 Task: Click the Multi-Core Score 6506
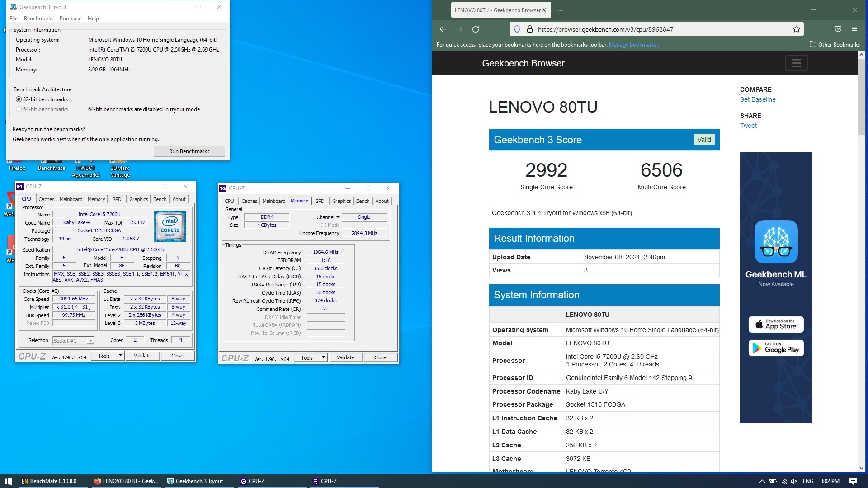(x=661, y=170)
